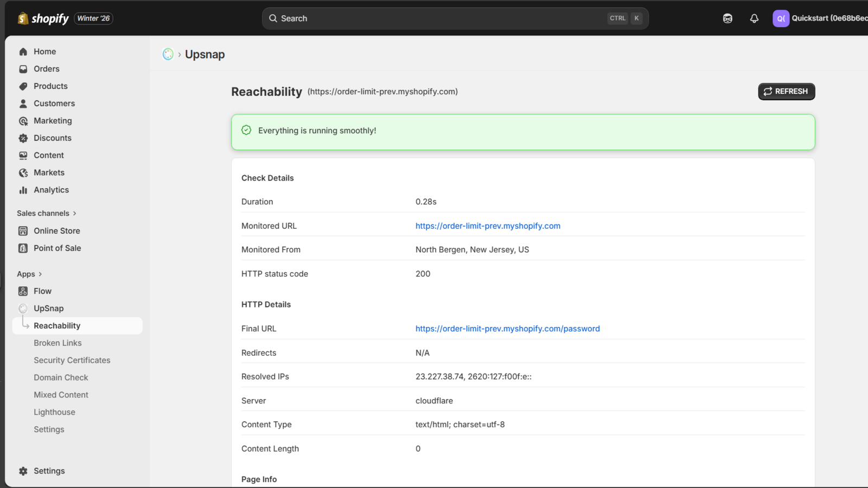Open Security Certificates page
This screenshot has height=488, width=868.
pos(72,360)
